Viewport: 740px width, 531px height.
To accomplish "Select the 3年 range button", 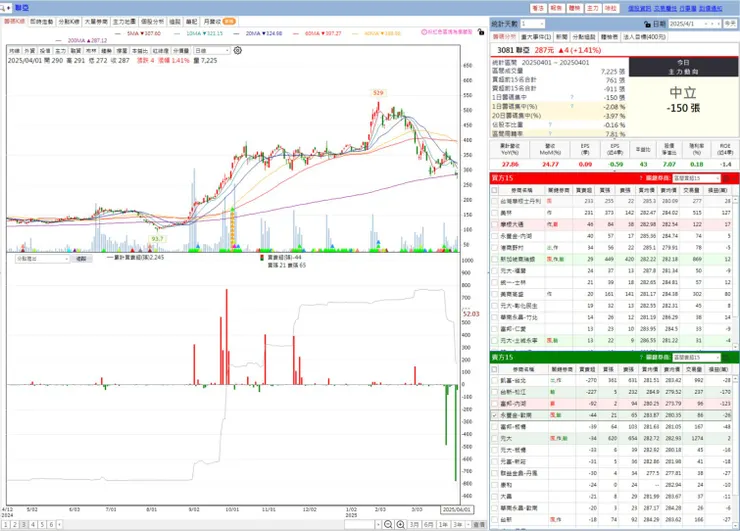I will [458, 524].
